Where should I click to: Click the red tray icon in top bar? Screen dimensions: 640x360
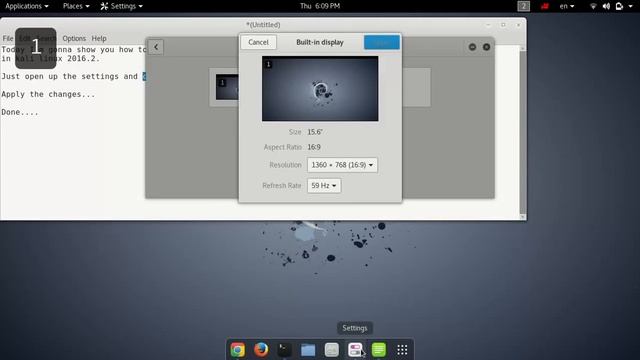[x=544, y=6]
